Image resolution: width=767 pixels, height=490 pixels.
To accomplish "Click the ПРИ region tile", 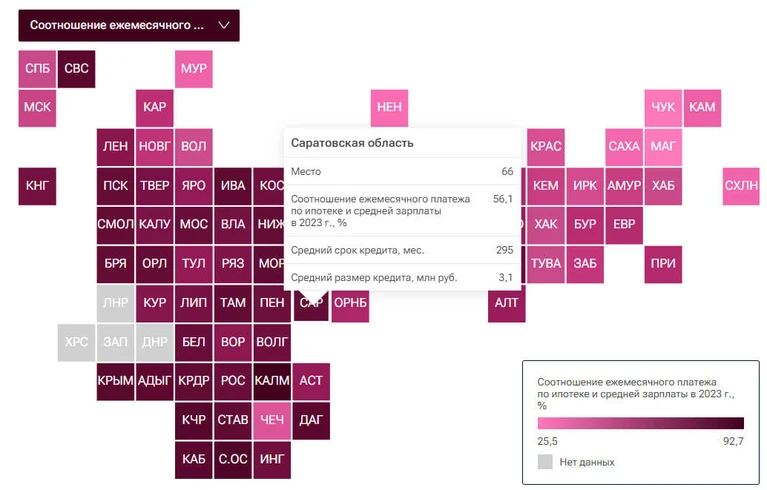I will [x=663, y=265].
